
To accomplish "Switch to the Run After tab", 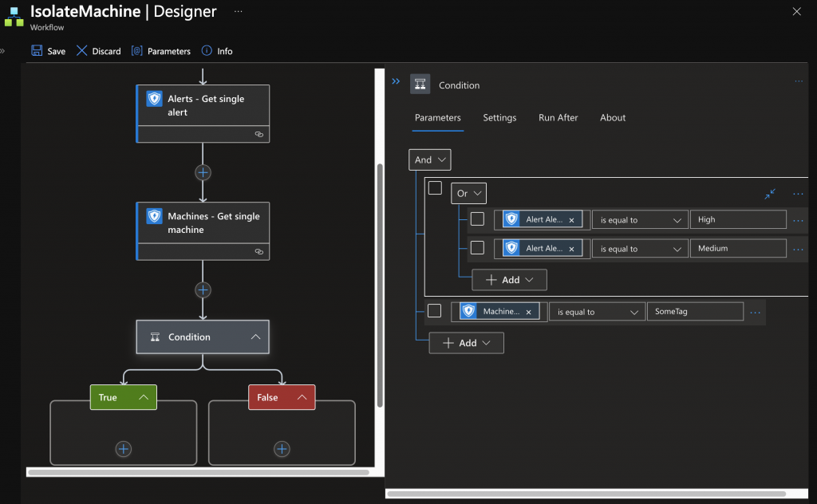I will coord(558,118).
